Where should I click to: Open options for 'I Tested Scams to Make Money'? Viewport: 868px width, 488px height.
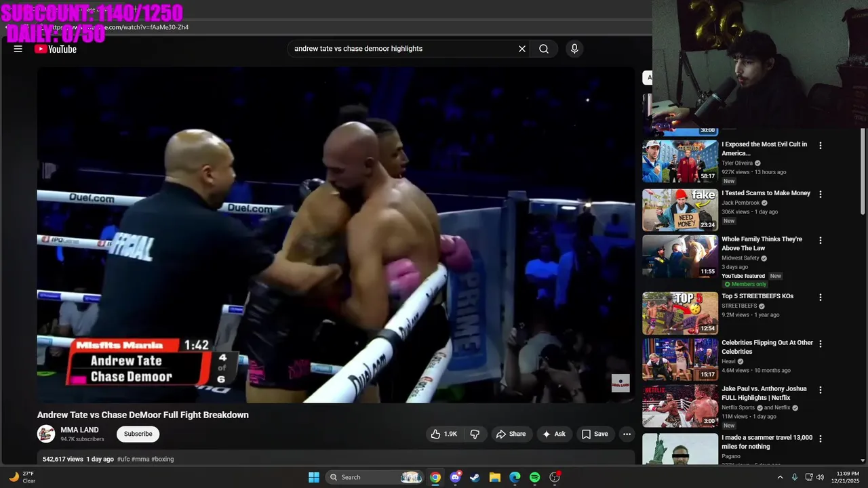pos(821,195)
